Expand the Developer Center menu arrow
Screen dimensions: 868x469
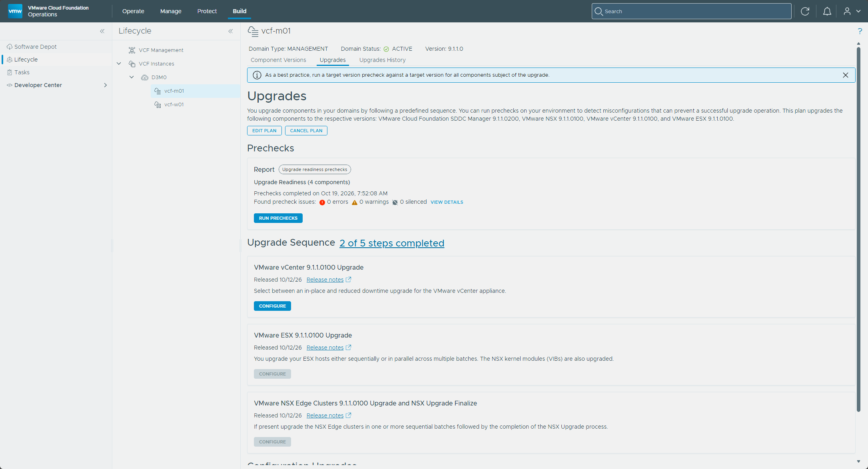[x=106, y=85]
